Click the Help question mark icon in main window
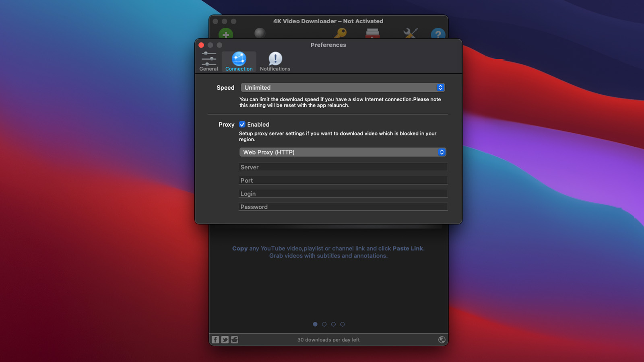 click(438, 33)
